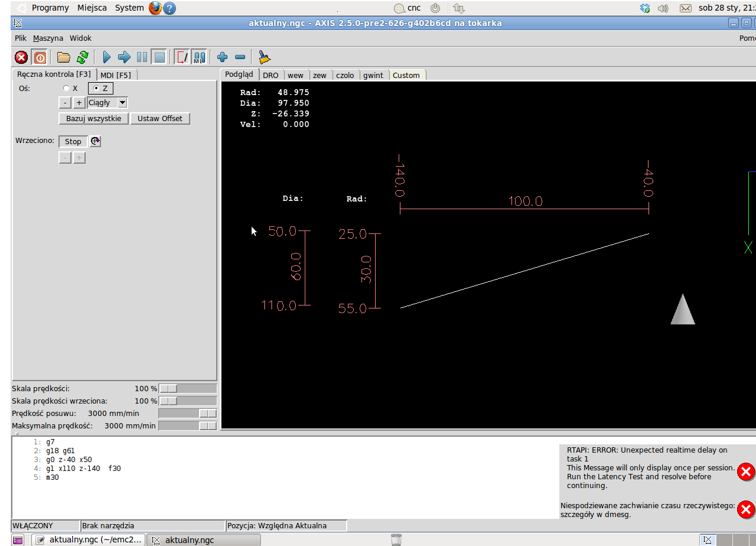Image resolution: width=756 pixels, height=546 pixels.
Task: Select G-code line g18 g61
Action: [60, 451]
